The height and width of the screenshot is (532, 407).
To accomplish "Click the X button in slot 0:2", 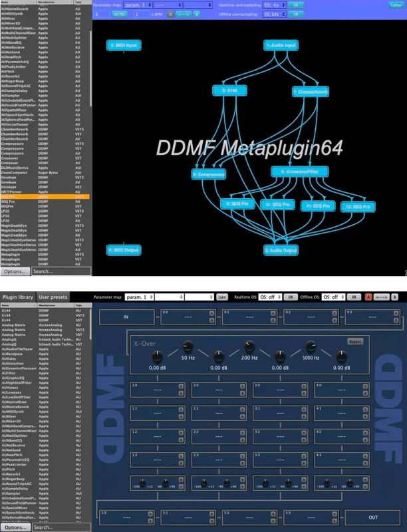I will click(335, 313).
